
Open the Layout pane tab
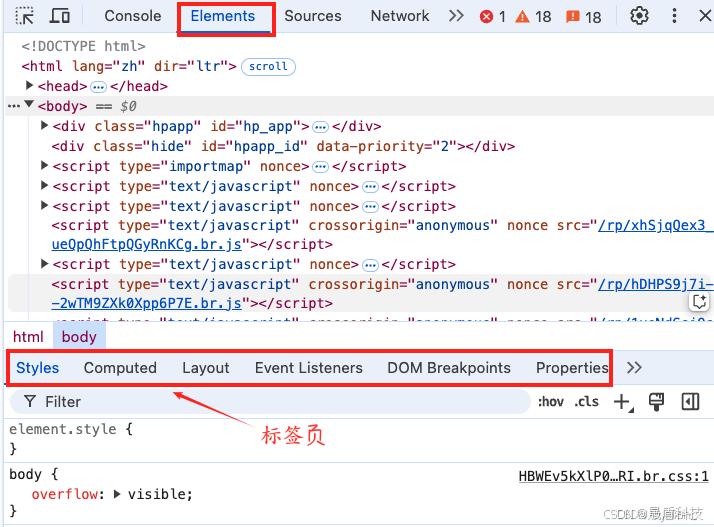click(206, 368)
